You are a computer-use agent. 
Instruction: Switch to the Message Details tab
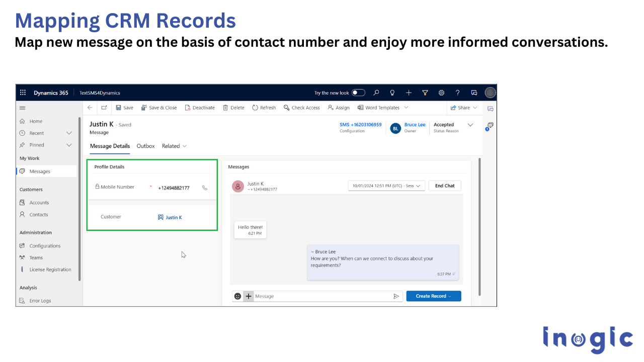pos(110,146)
